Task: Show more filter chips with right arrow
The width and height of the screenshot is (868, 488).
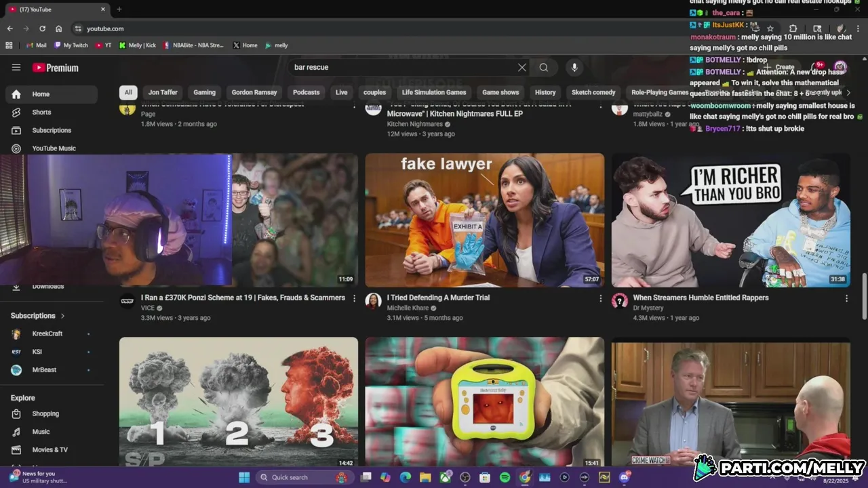Action: 848,93
